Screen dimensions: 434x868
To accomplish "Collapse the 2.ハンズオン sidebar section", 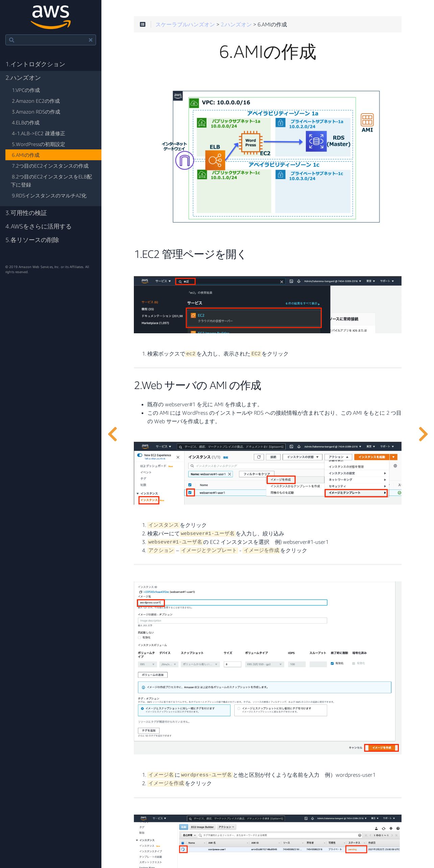I will [51, 78].
